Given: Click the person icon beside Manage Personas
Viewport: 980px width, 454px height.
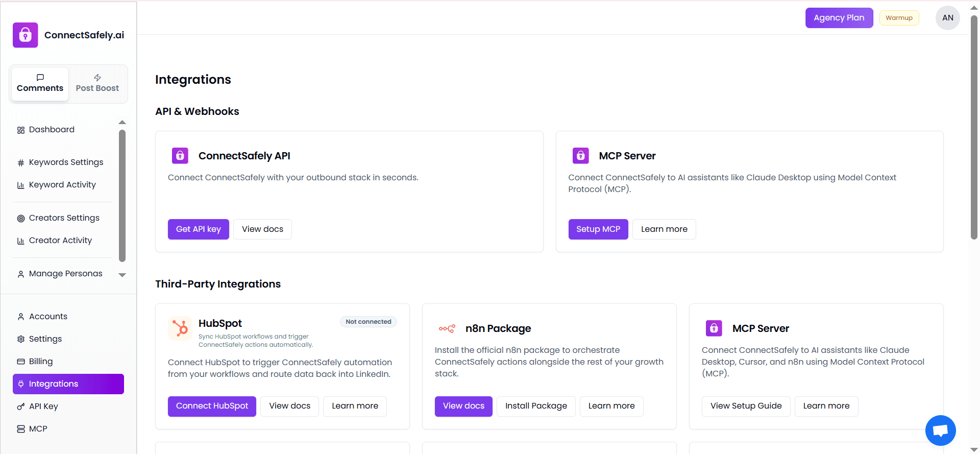Looking at the screenshot, I should pos(21,274).
